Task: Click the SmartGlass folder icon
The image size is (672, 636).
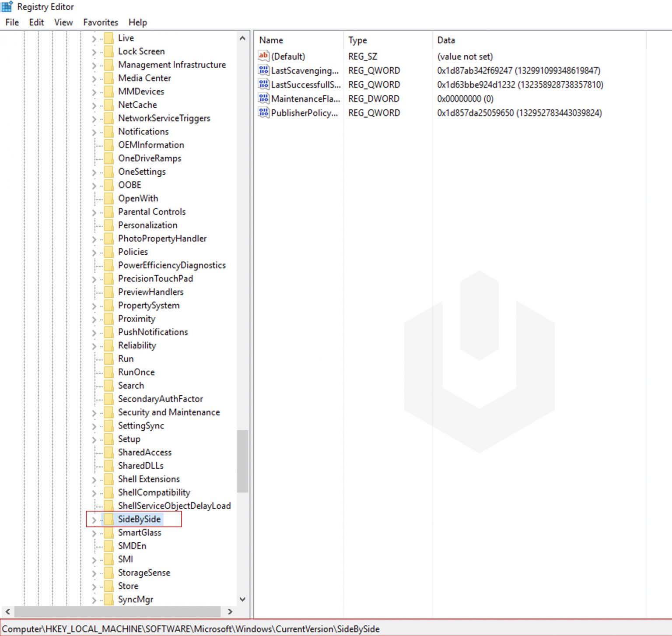Action: tap(108, 533)
